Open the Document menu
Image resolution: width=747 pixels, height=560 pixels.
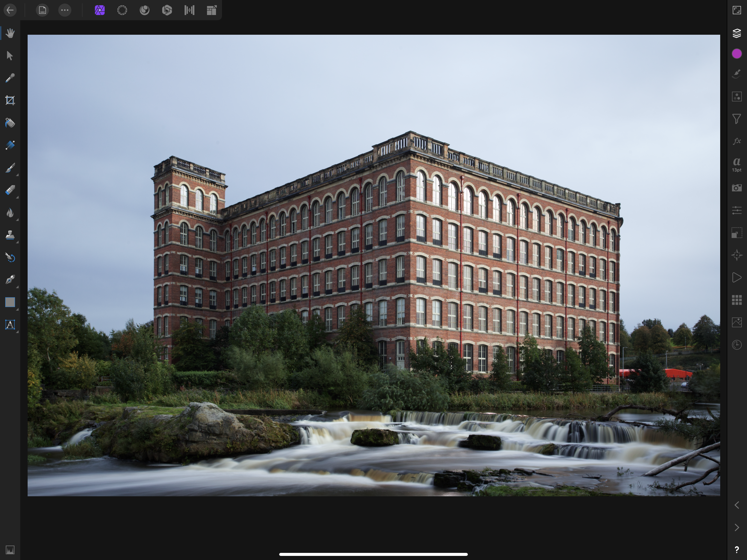pyautogui.click(x=42, y=10)
